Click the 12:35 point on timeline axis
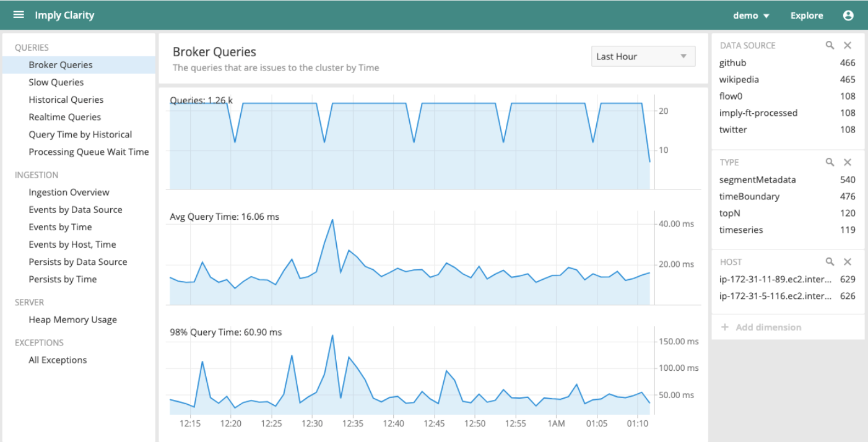 (353, 423)
